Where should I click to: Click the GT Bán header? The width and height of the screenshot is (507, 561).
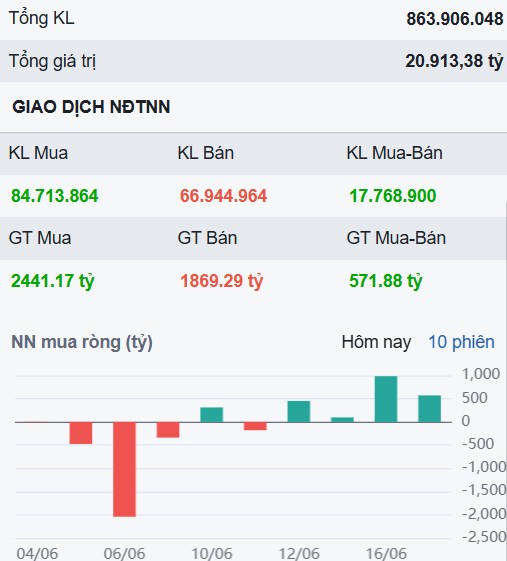click(x=207, y=238)
